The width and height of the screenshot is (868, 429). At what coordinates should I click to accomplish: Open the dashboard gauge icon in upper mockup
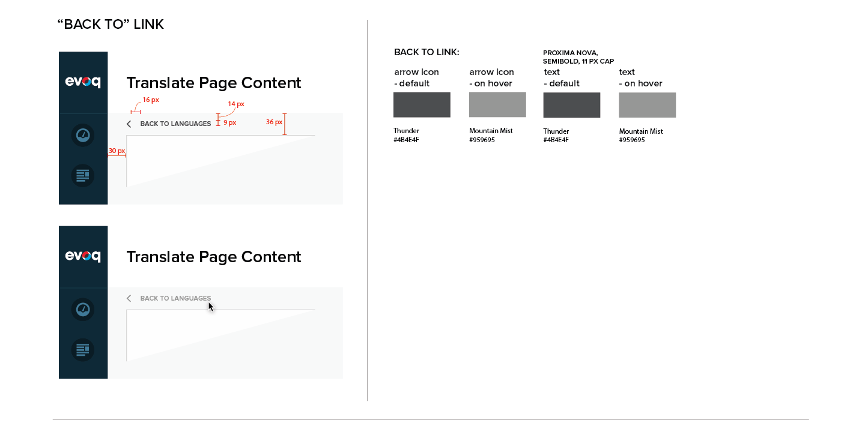pyautogui.click(x=83, y=135)
